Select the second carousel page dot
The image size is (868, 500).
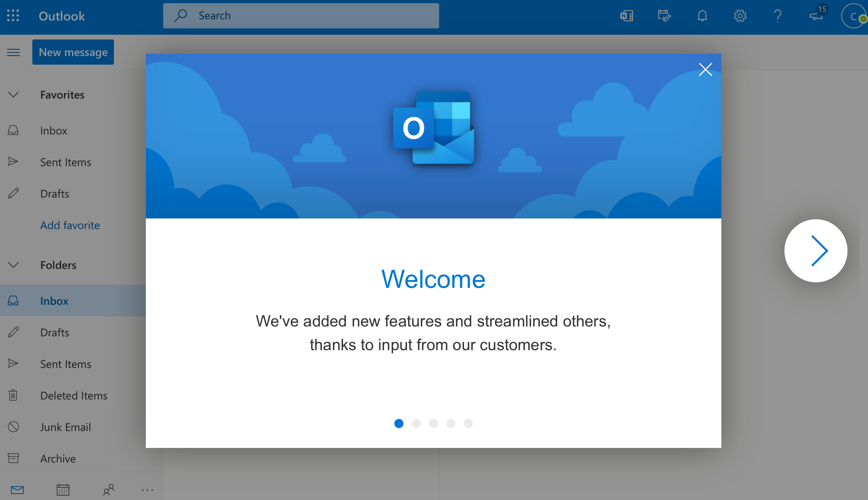tap(416, 424)
